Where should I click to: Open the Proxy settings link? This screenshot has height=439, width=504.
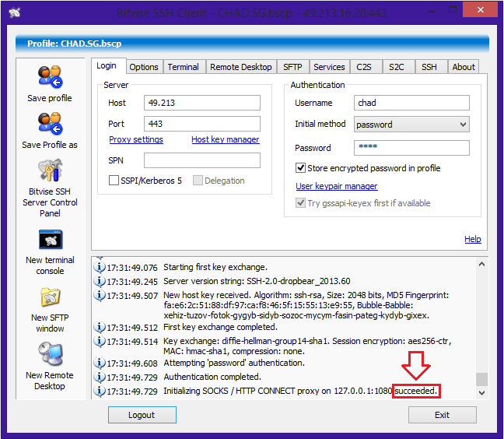click(136, 139)
